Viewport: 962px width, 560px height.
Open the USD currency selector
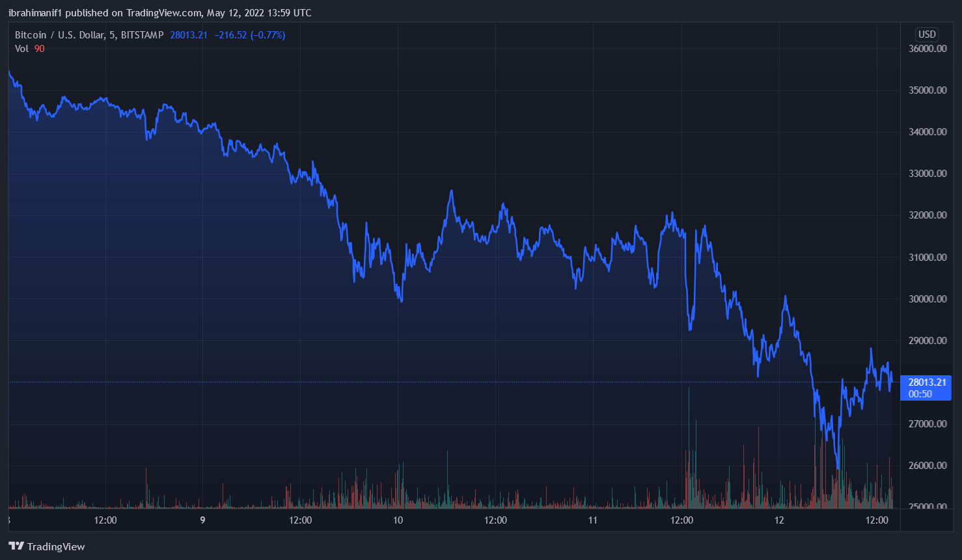(x=926, y=34)
